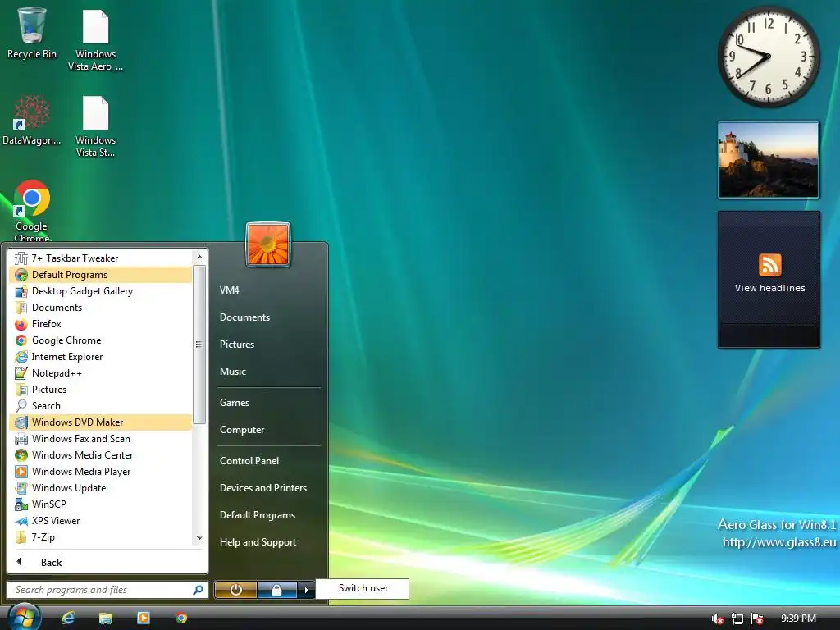Open XPS Viewer
The width and height of the screenshot is (840, 630).
tap(101, 521)
